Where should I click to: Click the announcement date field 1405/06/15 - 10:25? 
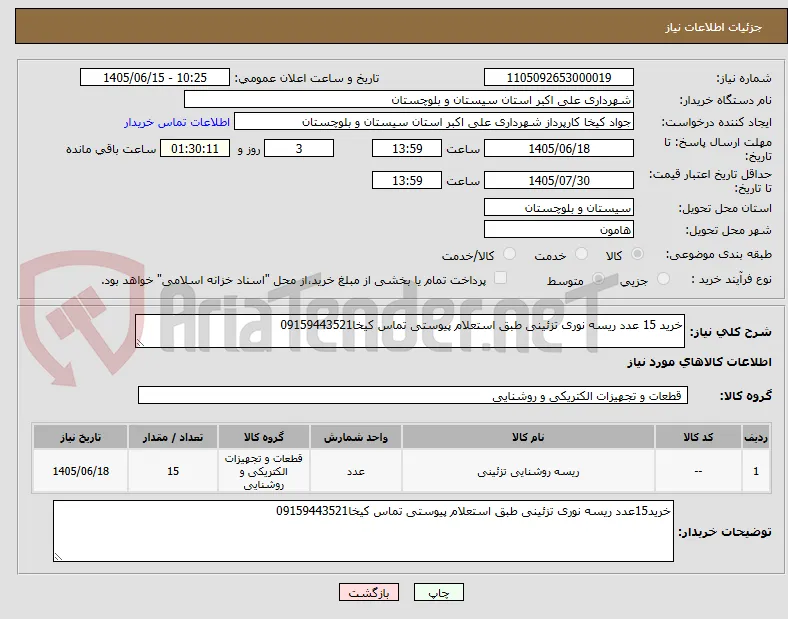point(155,77)
